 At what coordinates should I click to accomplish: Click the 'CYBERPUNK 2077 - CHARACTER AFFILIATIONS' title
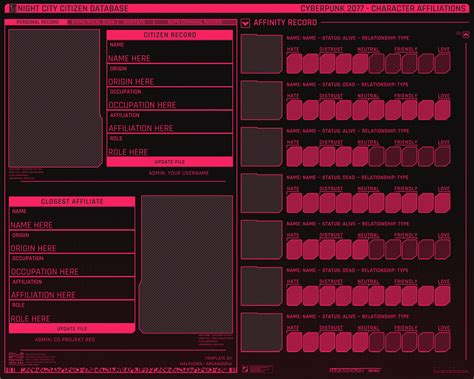coord(383,8)
